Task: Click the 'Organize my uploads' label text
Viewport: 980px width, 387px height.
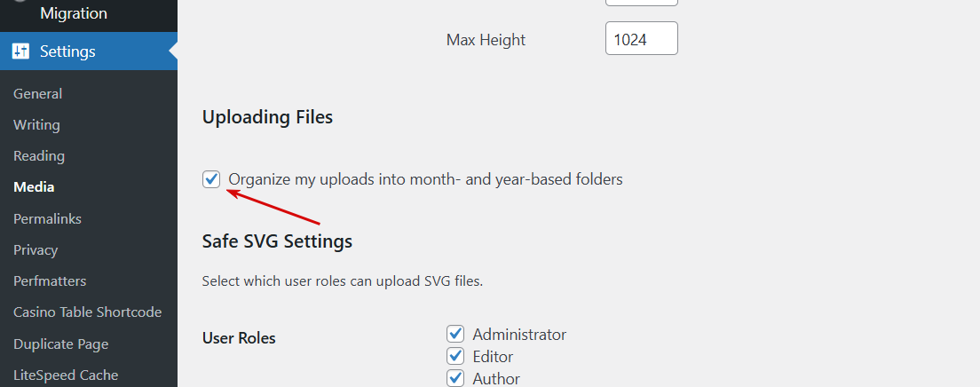Action: 425,179
